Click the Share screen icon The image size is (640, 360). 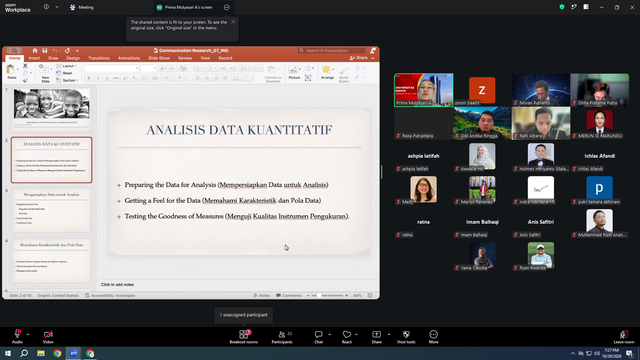coord(376,337)
